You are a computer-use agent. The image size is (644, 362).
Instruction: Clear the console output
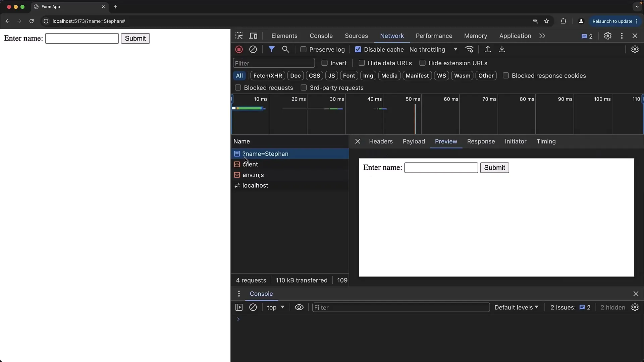coord(253,307)
